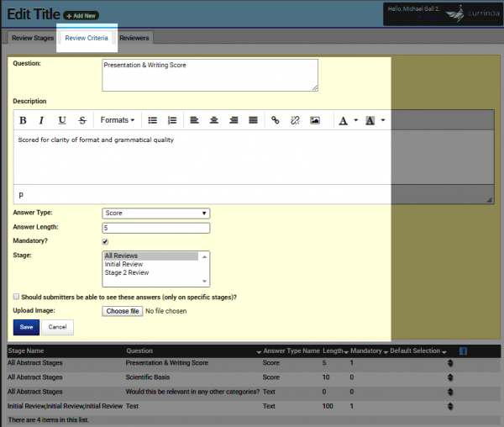Remove hyperlink with unlink icon
This screenshot has width=504, height=427.
tap(295, 120)
